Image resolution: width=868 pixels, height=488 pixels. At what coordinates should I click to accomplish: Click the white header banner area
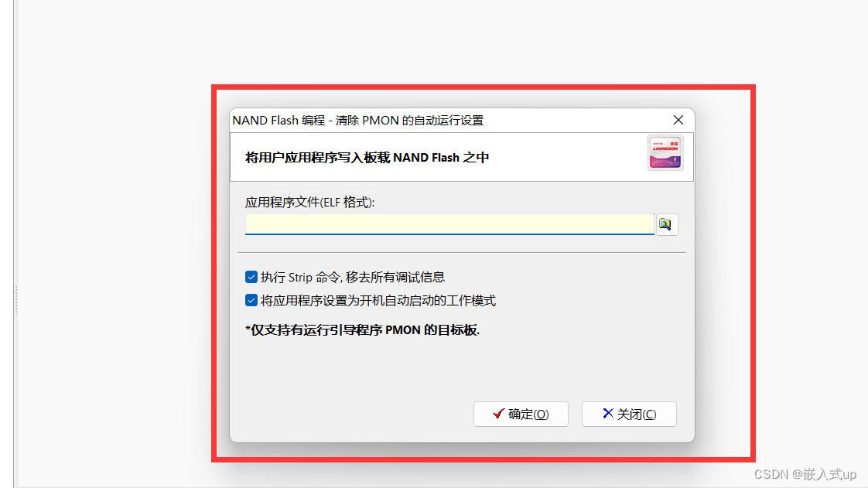[462, 156]
